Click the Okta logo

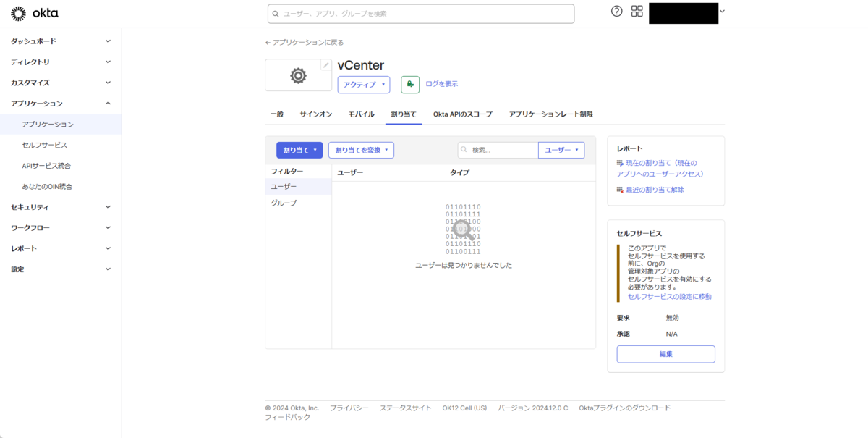(x=35, y=13)
